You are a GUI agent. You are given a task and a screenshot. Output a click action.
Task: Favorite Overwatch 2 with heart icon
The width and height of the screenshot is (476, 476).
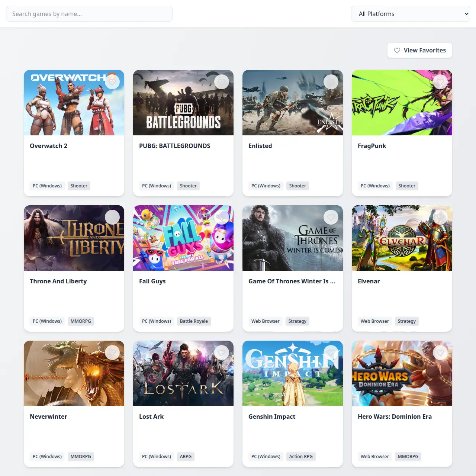112,82
